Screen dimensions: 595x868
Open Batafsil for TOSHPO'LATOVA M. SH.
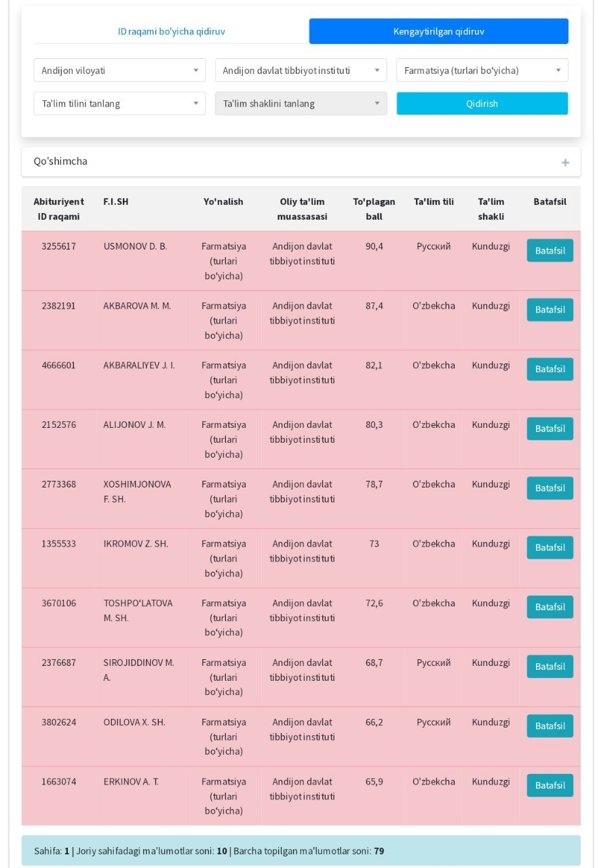point(550,607)
